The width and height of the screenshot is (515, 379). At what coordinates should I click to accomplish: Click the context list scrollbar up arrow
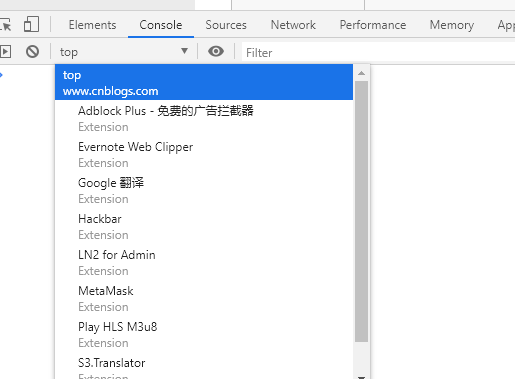tap(362, 73)
